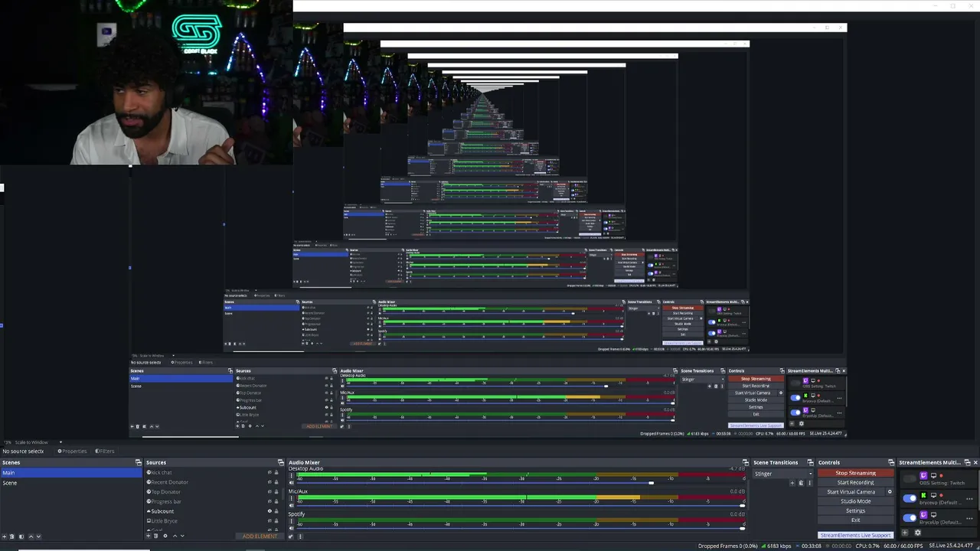Adjust the Mic/Aux volume slider

click(x=742, y=506)
